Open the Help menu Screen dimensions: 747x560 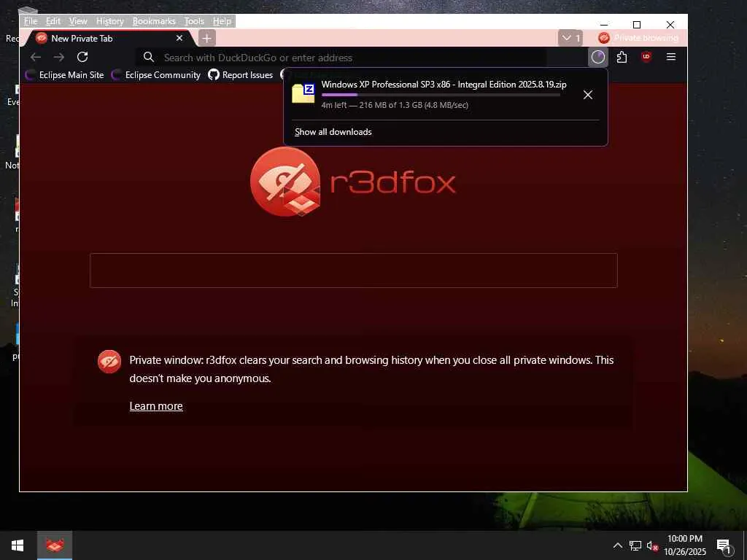pyautogui.click(x=222, y=21)
